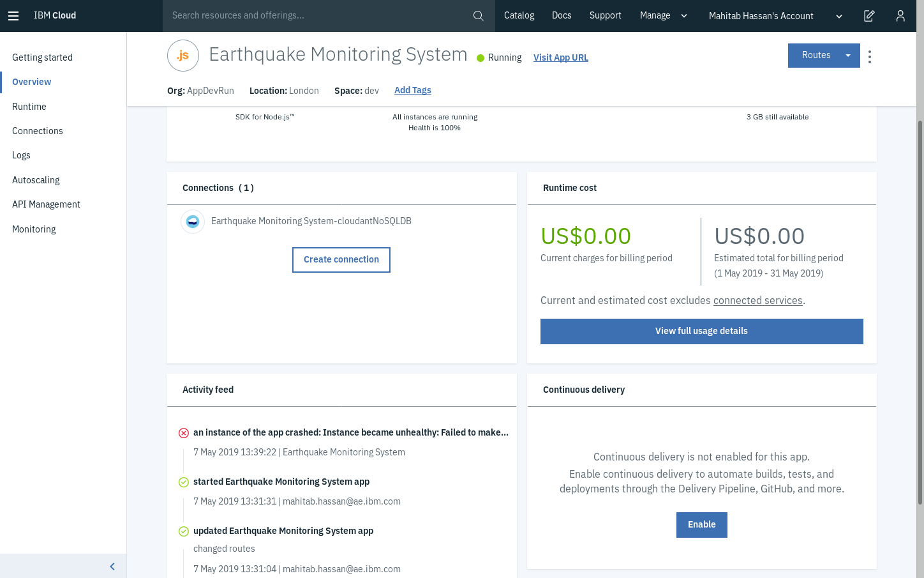Click the 'Location: London' label
Screen dimensions: 924x578
tap(284, 91)
